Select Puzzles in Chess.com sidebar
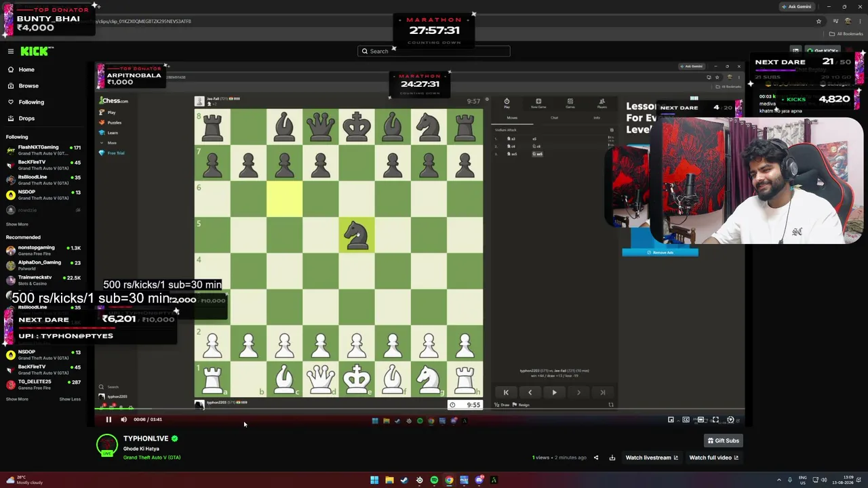 [x=111, y=123]
